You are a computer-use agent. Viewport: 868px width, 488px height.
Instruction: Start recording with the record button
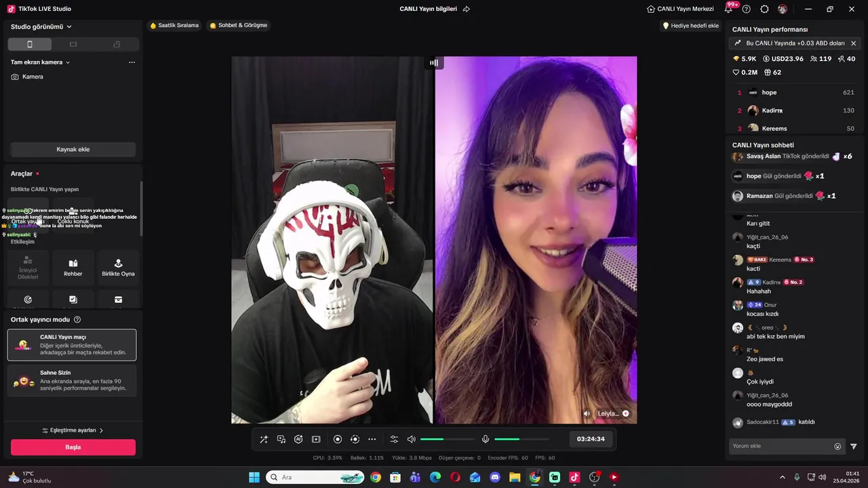coord(338,439)
